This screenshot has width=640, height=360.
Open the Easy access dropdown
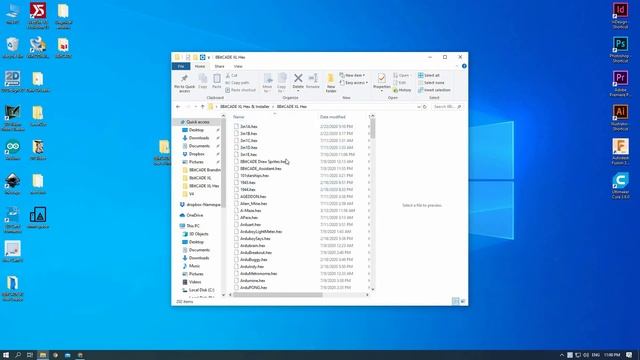click(x=353, y=83)
